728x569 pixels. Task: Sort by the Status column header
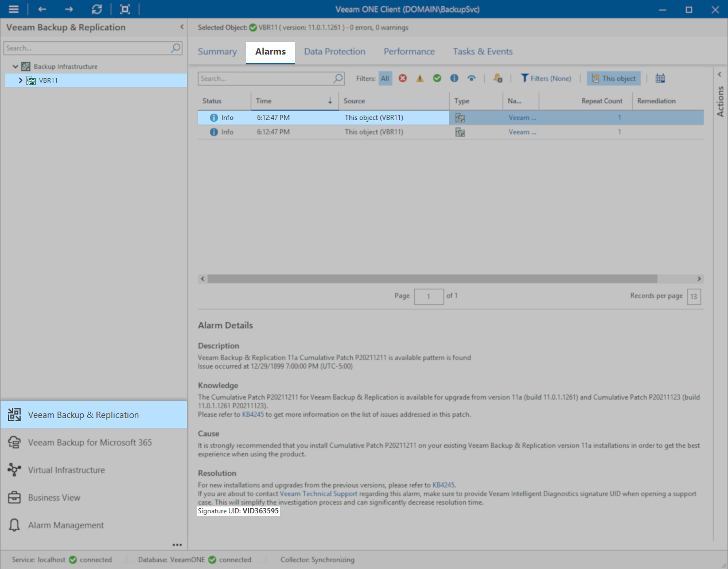(x=224, y=101)
